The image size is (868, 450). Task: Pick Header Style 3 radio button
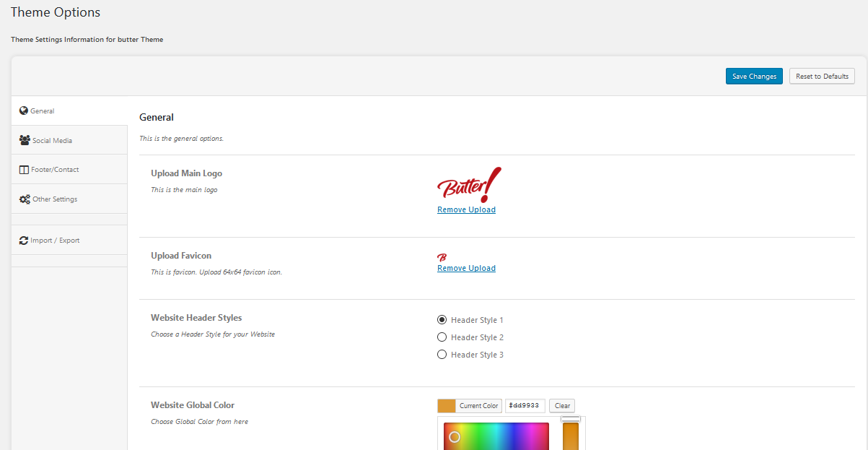(x=442, y=355)
